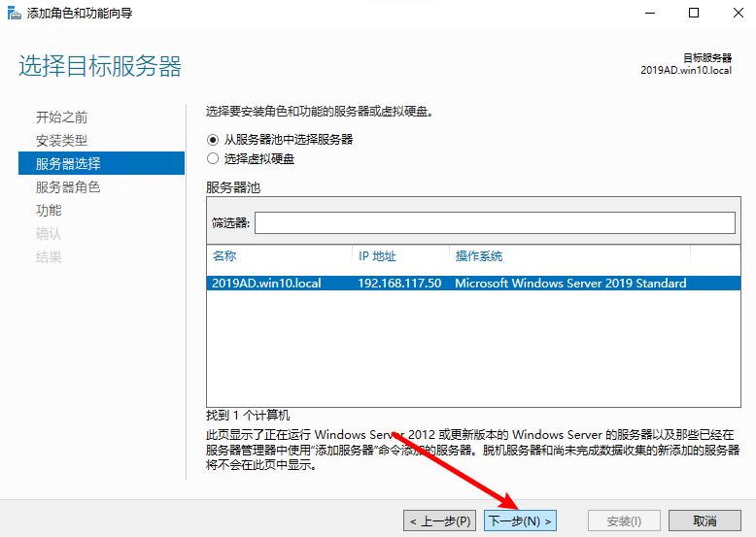The image size is (756, 537).
Task: Open 安装类型 step in sidebar
Action: [x=61, y=141]
